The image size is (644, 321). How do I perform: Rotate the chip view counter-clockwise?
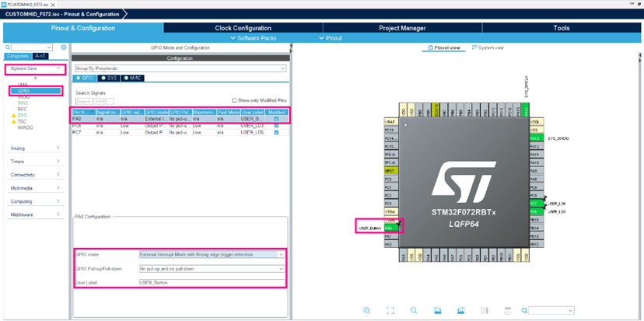pyautogui.click(x=461, y=310)
